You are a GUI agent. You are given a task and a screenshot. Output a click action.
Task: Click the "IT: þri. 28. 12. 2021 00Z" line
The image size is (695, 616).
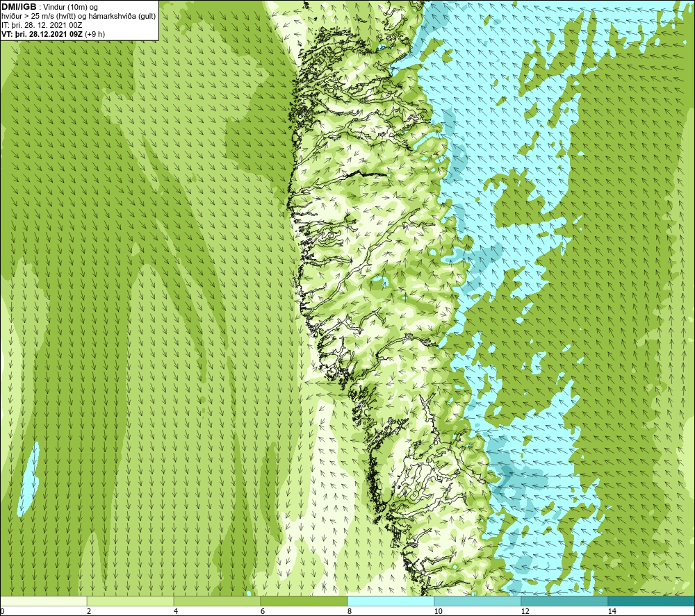pos(42,25)
